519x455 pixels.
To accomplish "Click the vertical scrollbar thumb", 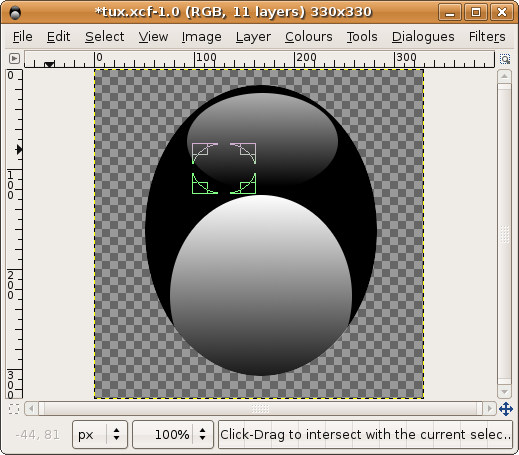I will tap(504, 234).
